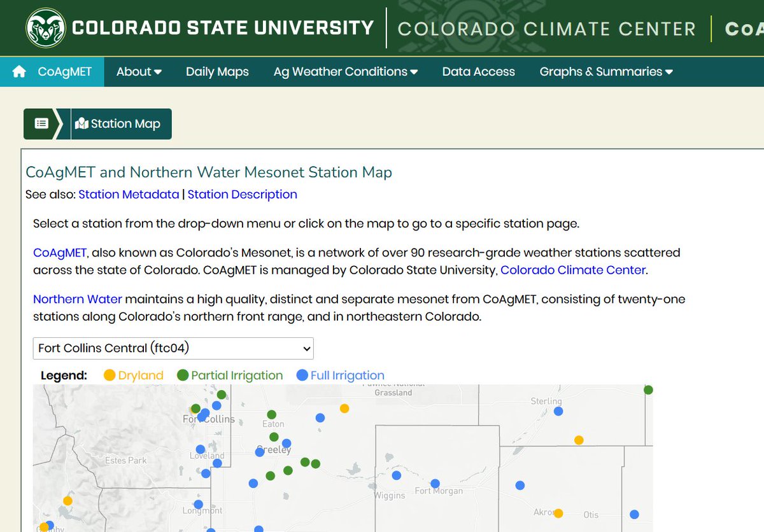Click the yellow station marker southeast of Sterling
The image size is (764, 532).
tap(579, 440)
